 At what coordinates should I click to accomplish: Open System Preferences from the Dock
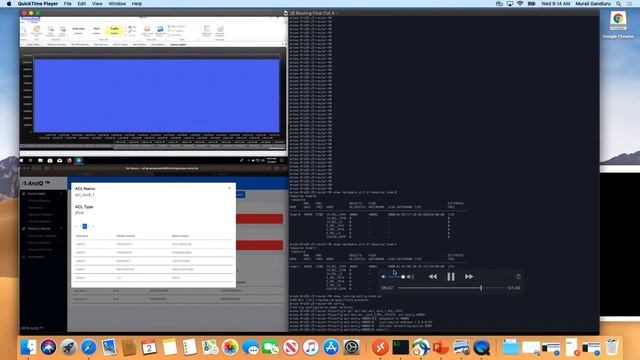point(351,347)
